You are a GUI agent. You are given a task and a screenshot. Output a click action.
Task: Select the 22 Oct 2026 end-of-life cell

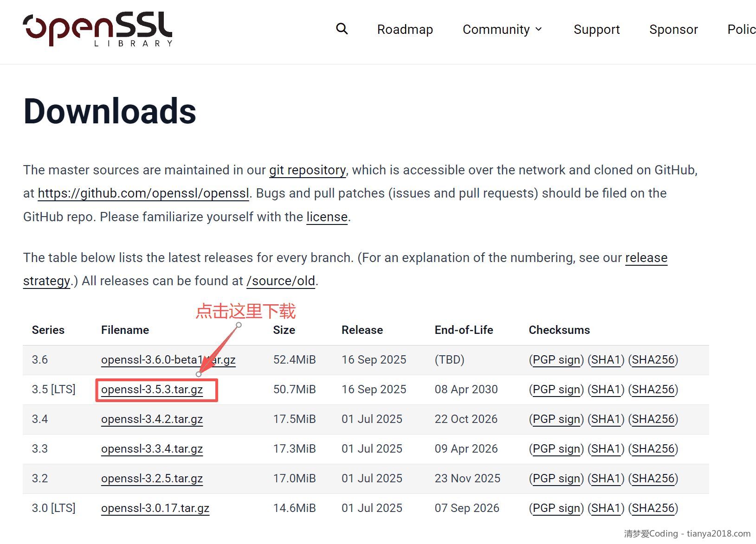(466, 419)
